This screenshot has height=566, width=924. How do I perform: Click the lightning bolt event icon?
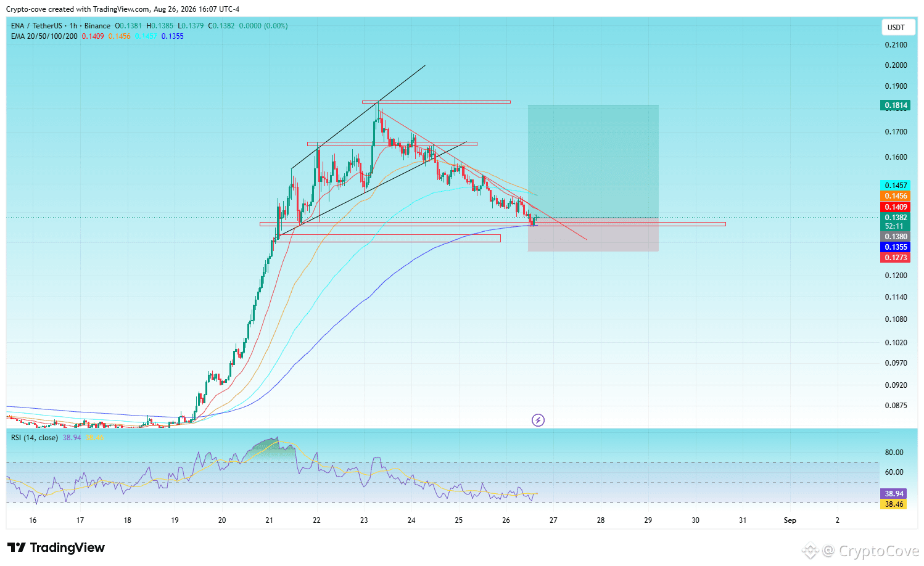pos(538,420)
